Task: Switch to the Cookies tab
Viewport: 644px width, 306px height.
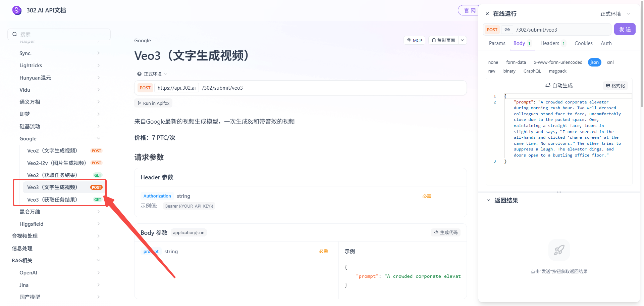Action: [x=583, y=43]
